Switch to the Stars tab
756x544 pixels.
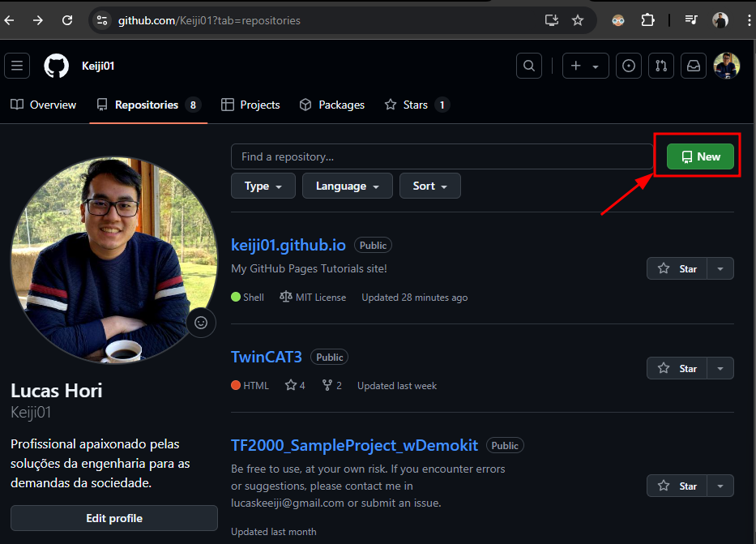coord(416,105)
